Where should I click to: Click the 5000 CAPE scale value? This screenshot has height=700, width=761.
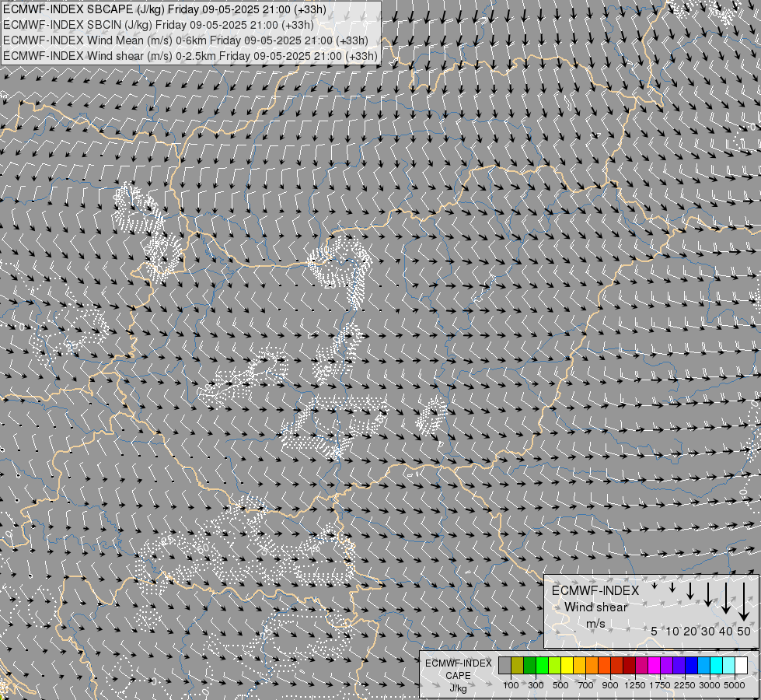pos(735,685)
